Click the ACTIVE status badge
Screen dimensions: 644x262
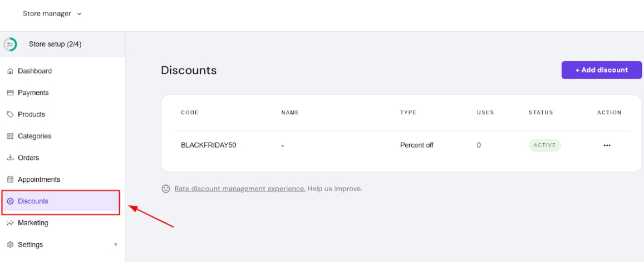pos(544,145)
